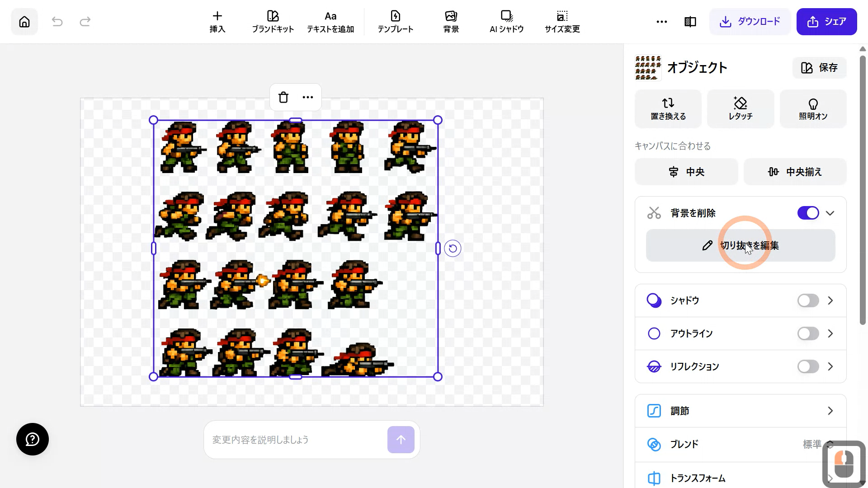Open the top bar more options menu

point(662,22)
